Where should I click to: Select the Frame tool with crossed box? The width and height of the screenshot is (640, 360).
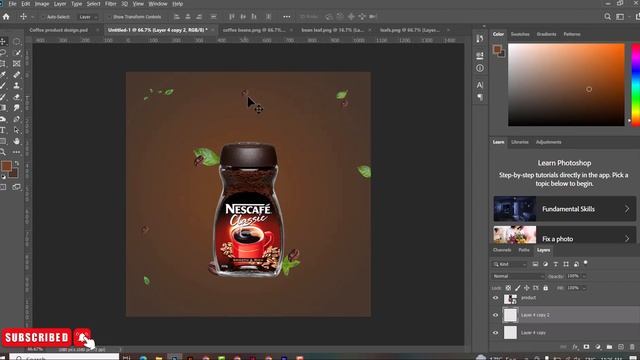tap(16, 64)
